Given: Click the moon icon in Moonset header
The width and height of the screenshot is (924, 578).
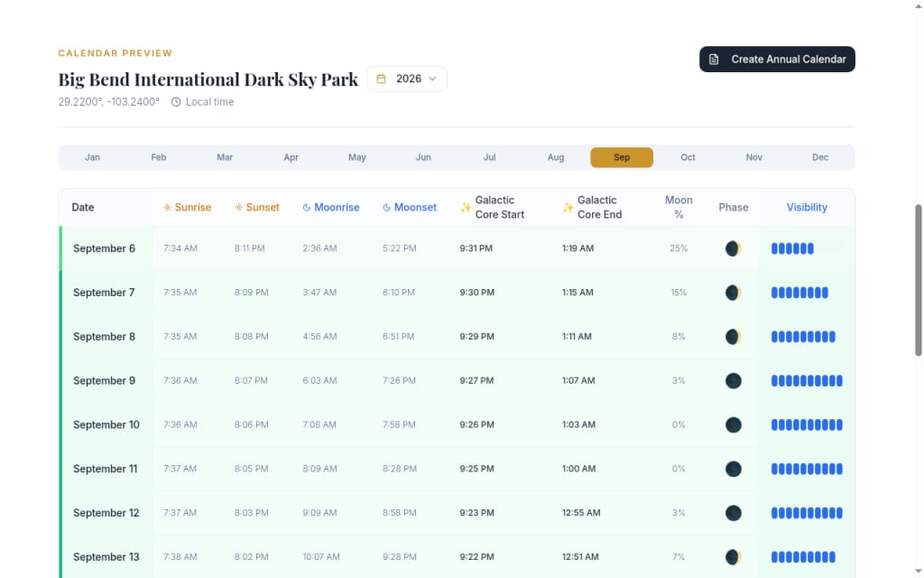Looking at the screenshot, I should tap(386, 208).
